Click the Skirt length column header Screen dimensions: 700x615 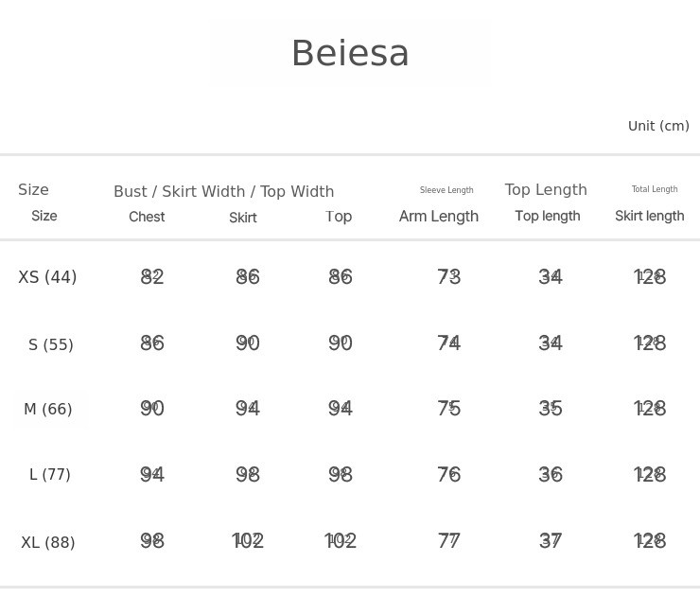[x=649, y=216]
